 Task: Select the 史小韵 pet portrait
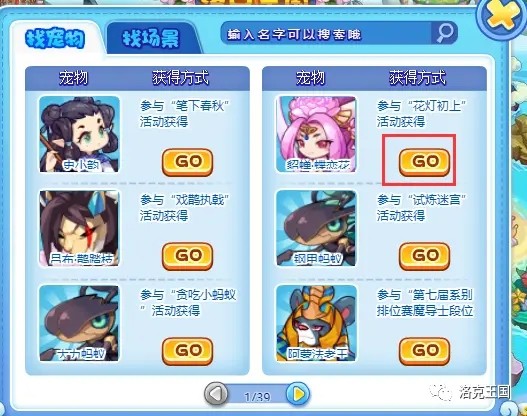coord(79,134)
